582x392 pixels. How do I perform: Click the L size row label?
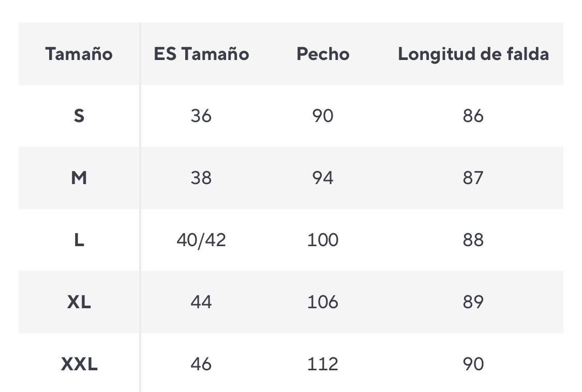pos(79,240)
